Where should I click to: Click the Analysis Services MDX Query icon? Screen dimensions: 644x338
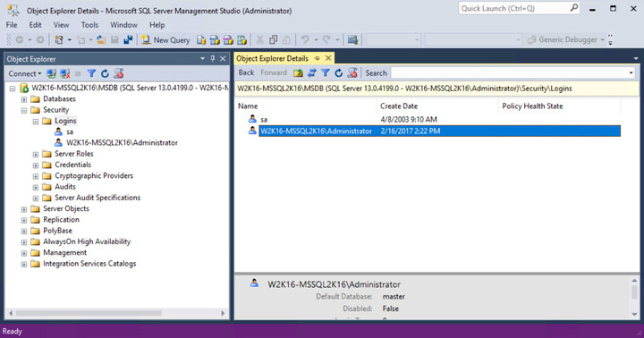click(215, 40)
